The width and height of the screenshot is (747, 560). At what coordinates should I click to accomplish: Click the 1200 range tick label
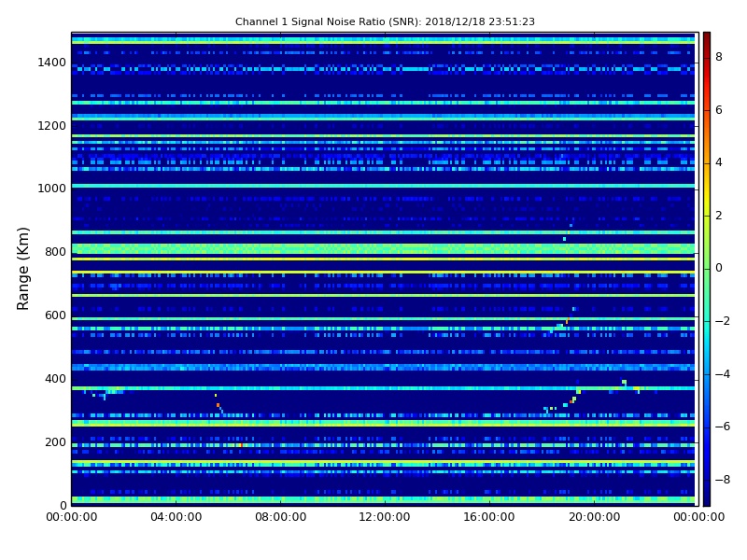(52, 126)
